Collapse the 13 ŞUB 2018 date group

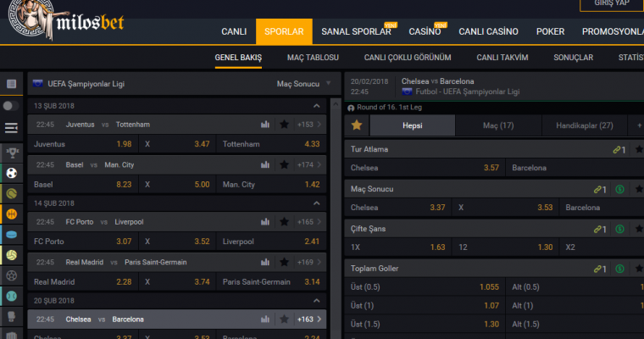tap(317, 106)
